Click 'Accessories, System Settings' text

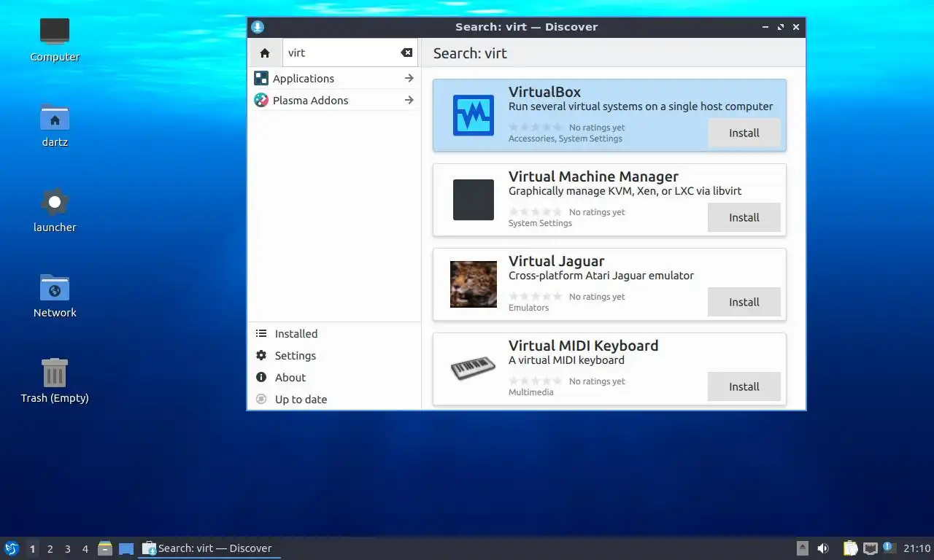tap(566, 139)
